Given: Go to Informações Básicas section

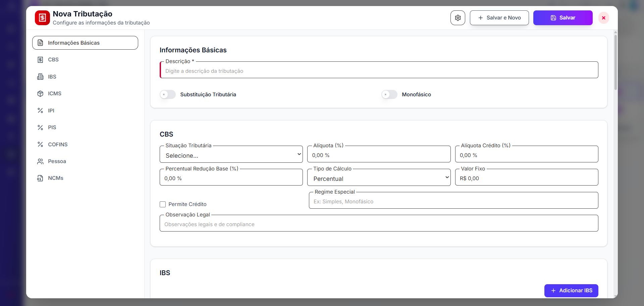Looking at the screenshot, I should pos(85,43).
